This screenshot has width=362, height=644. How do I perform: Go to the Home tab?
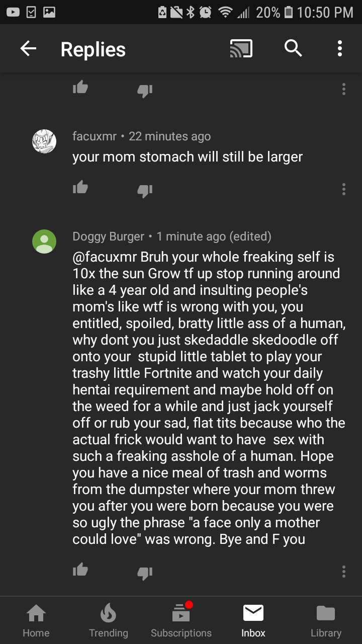coord(36,620)
